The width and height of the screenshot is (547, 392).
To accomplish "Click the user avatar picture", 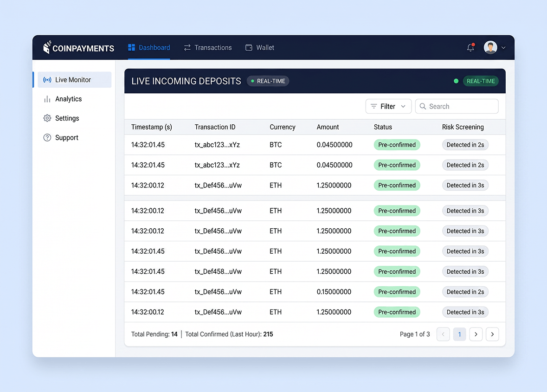I will click(x=490, y=47).
